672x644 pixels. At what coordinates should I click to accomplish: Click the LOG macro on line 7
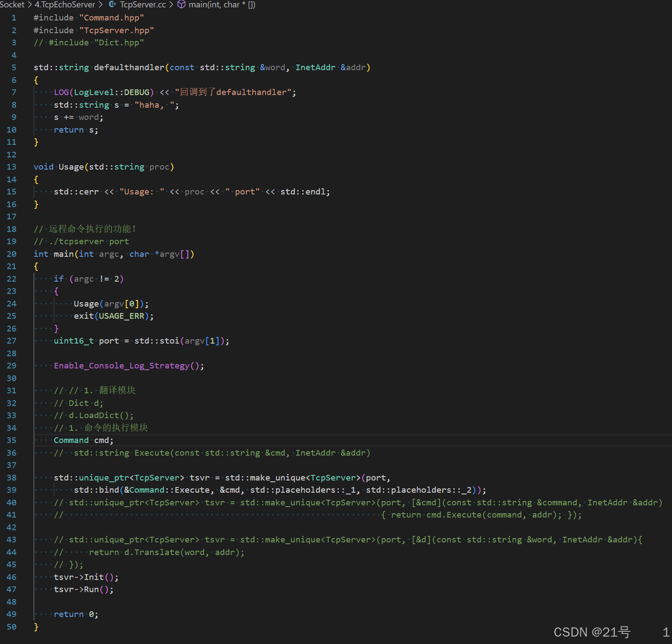click(61, 92)
